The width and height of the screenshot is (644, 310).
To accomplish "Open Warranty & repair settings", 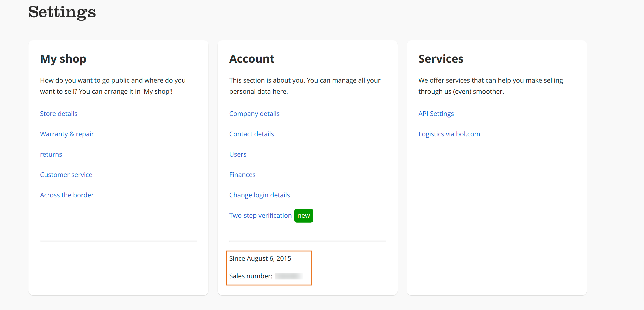I will [x=67, y=134].
